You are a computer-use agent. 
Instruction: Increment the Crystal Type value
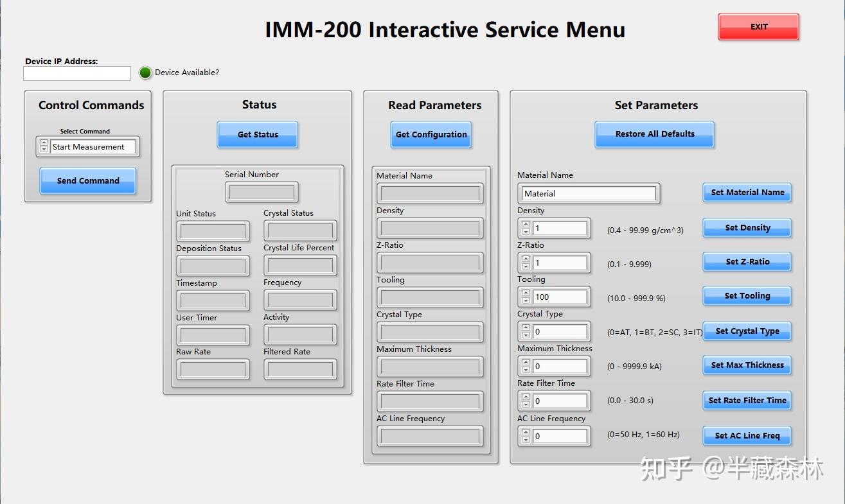(x=527, y=328)
